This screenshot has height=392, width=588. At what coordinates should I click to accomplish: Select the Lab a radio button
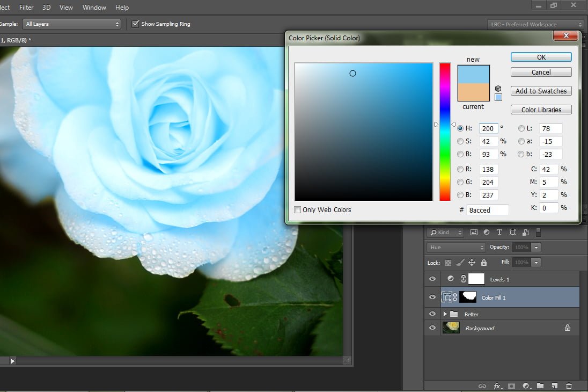tap(521, 141)
